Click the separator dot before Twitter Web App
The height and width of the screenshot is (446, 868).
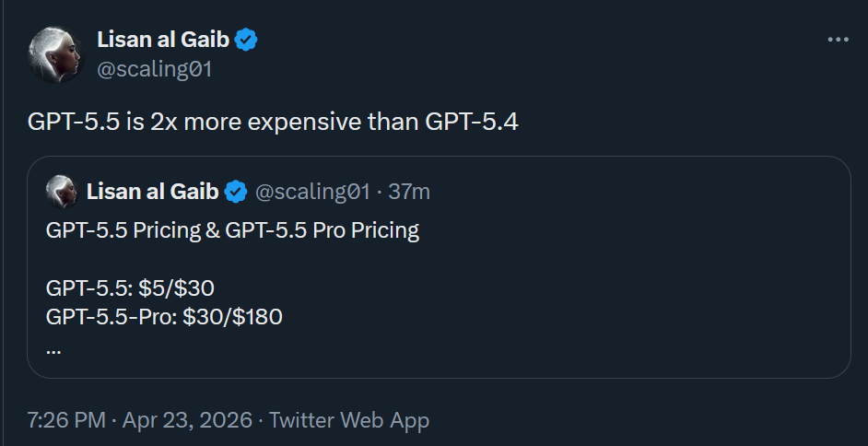pyautogui.click(x=261, y=420)
